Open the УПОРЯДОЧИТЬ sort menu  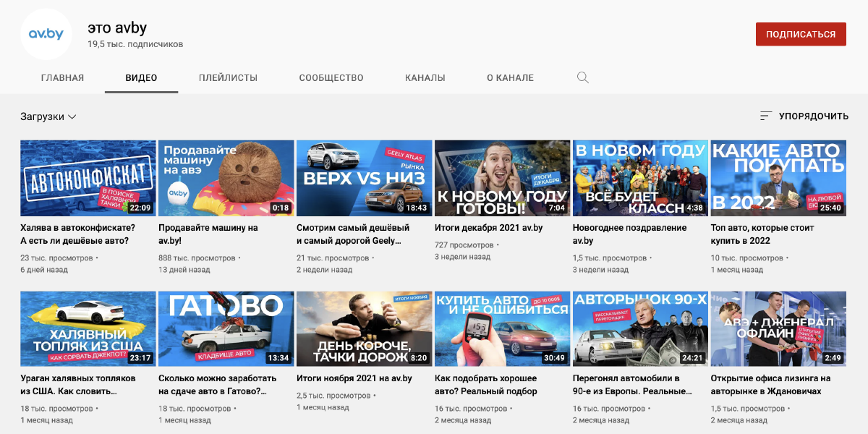pyautogui.click(x=804, y=116)
